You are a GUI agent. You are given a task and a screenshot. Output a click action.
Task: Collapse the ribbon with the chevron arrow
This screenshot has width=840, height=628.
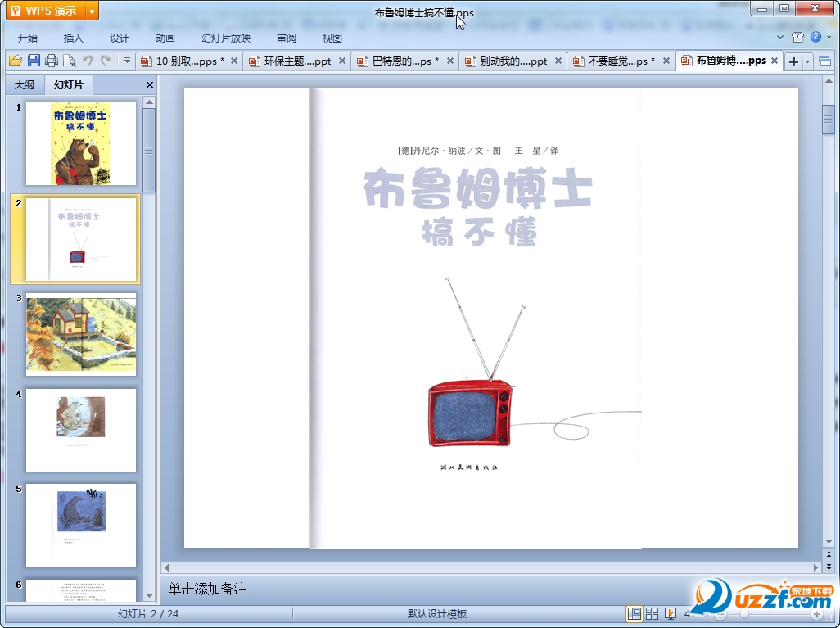[780, 37]
